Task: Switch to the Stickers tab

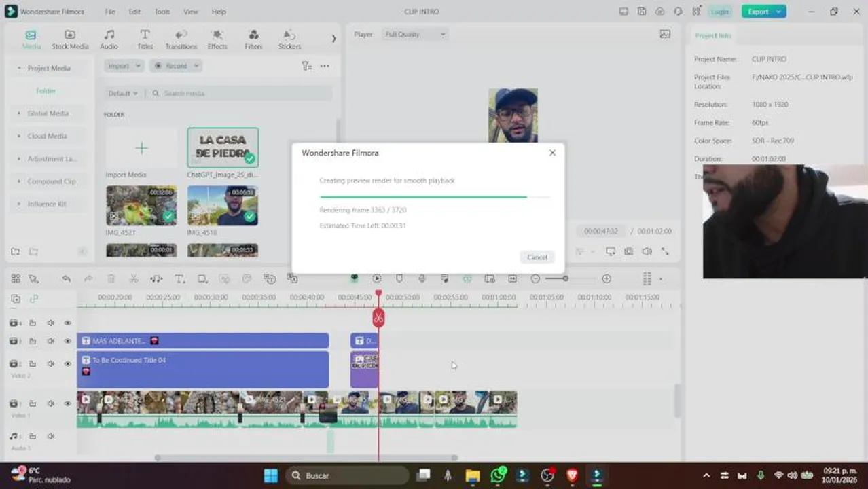Action: [x=289, y=39]
